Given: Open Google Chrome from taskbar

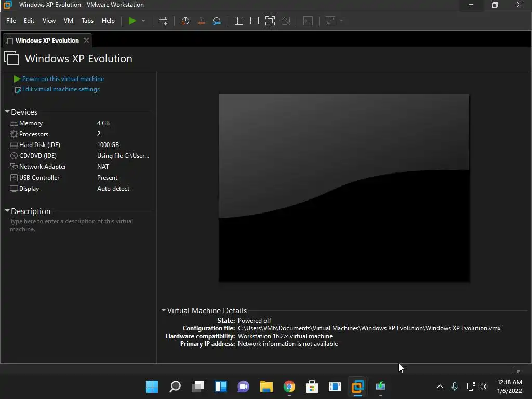Looking at the screenshot, I should pos(289,387).
